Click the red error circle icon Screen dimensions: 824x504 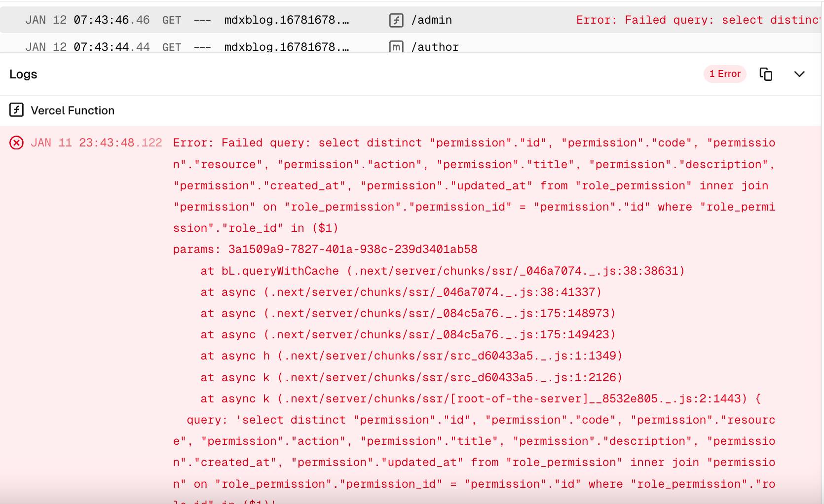pos(17,143)
